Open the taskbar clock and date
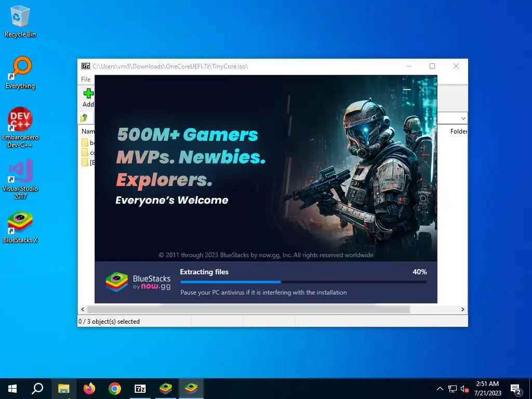Screen dimensions: 532x399 (x=487, y=389)
